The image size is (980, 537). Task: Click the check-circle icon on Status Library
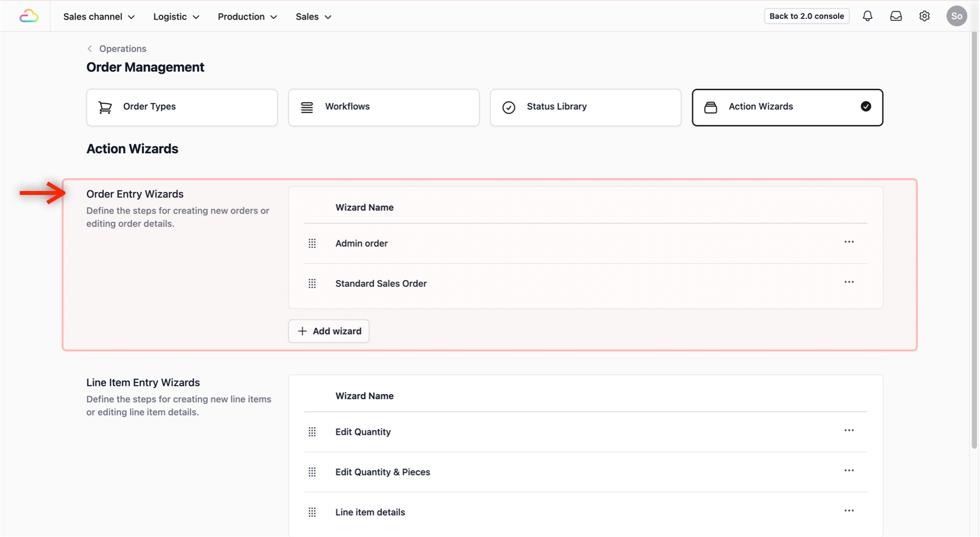point(509,107)
